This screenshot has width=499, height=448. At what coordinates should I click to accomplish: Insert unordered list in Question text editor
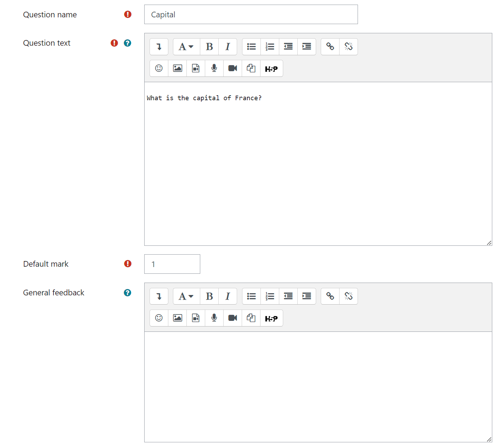(x=251, y=47)
